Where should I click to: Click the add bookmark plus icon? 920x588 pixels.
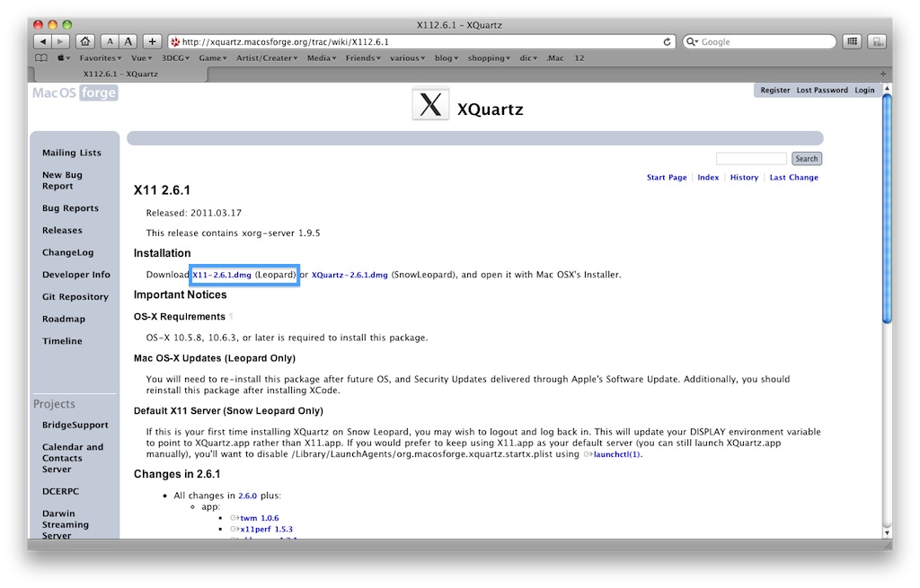coord(152,40)
